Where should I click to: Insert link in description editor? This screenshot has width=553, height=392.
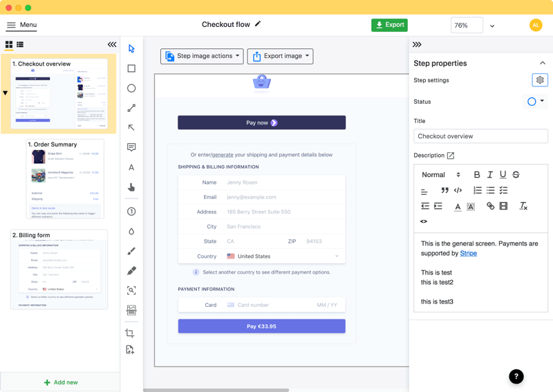(x=490, y=206)
